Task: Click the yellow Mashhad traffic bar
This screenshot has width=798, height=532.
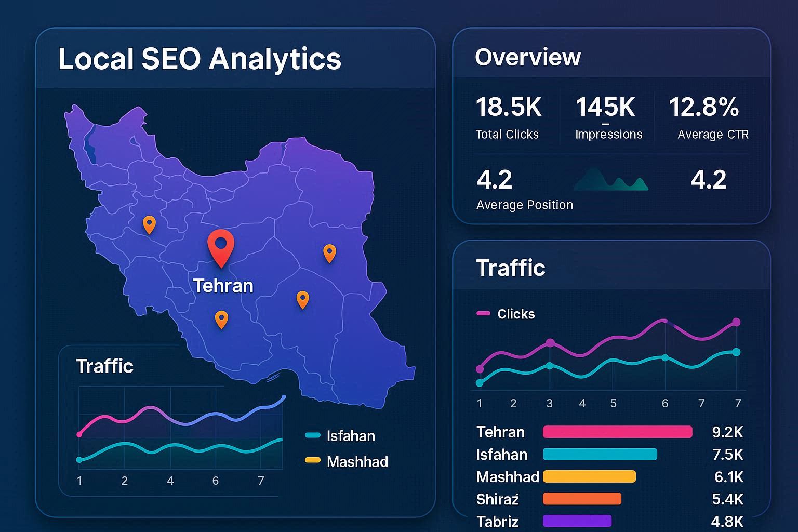Action: pos(589,477)
